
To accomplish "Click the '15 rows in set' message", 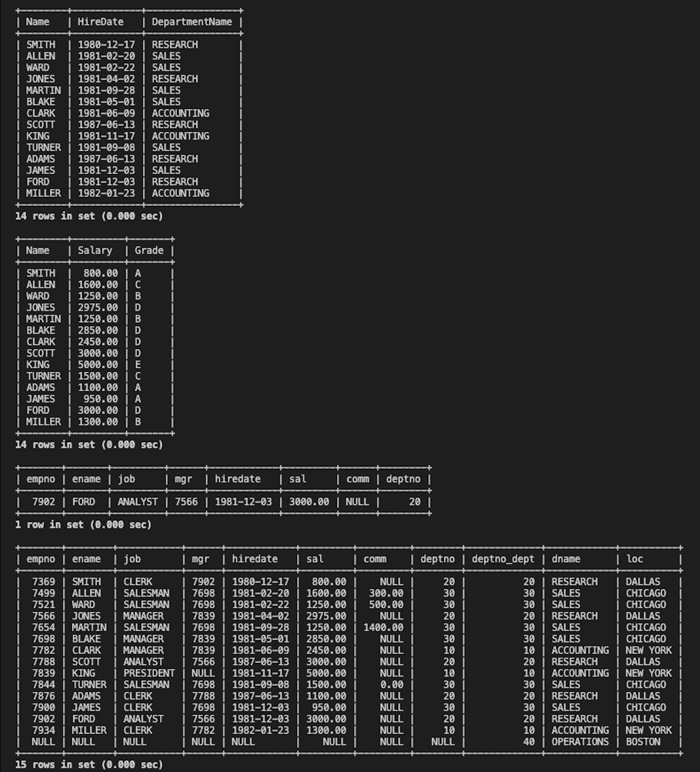I will (89, 765).
